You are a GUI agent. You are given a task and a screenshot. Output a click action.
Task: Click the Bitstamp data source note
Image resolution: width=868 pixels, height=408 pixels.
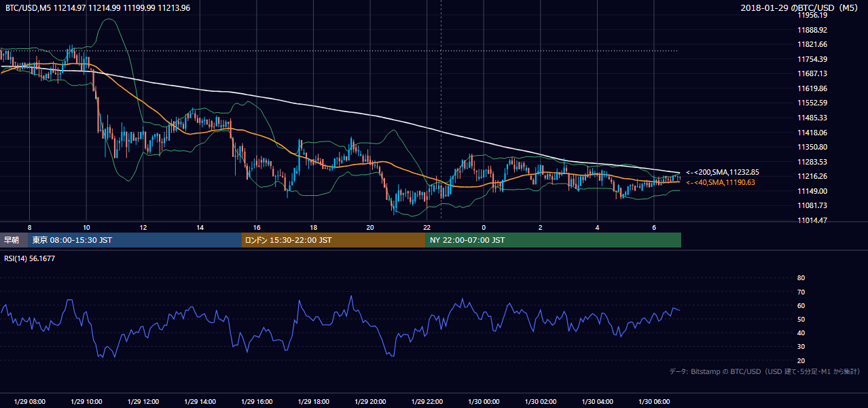click(x=765, y=371)
